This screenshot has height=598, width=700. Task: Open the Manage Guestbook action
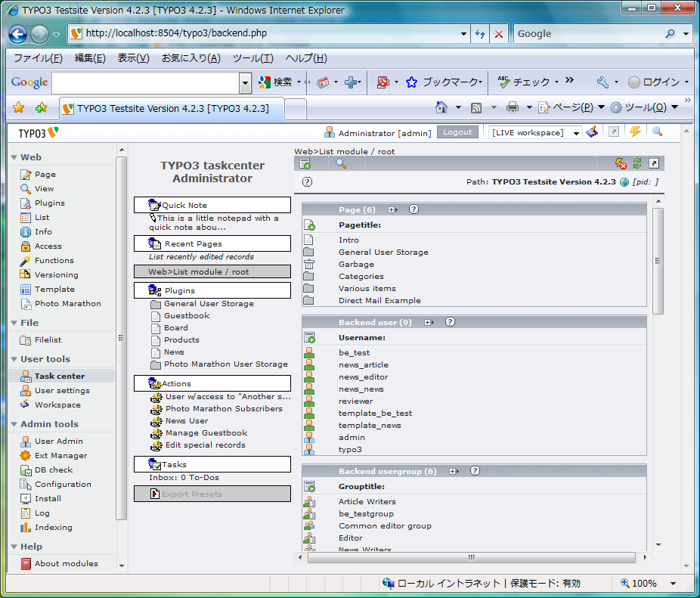point(206,432)
